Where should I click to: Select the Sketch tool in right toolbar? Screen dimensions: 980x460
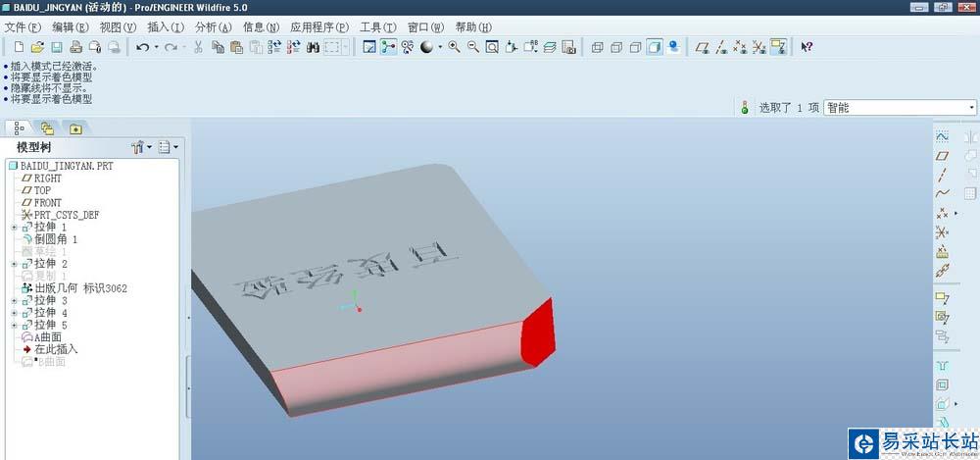[x=942, y=135]
